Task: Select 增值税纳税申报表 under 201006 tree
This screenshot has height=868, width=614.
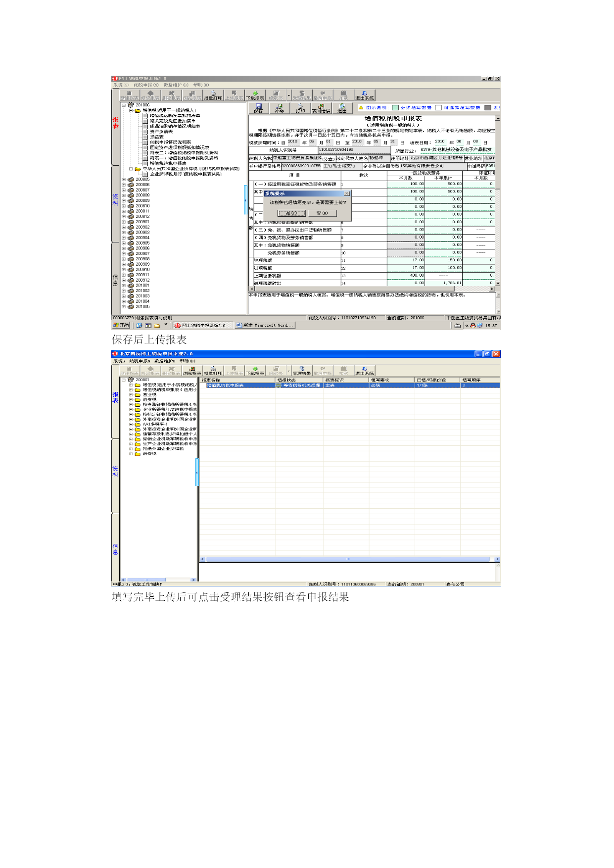Action: point(168,163)
